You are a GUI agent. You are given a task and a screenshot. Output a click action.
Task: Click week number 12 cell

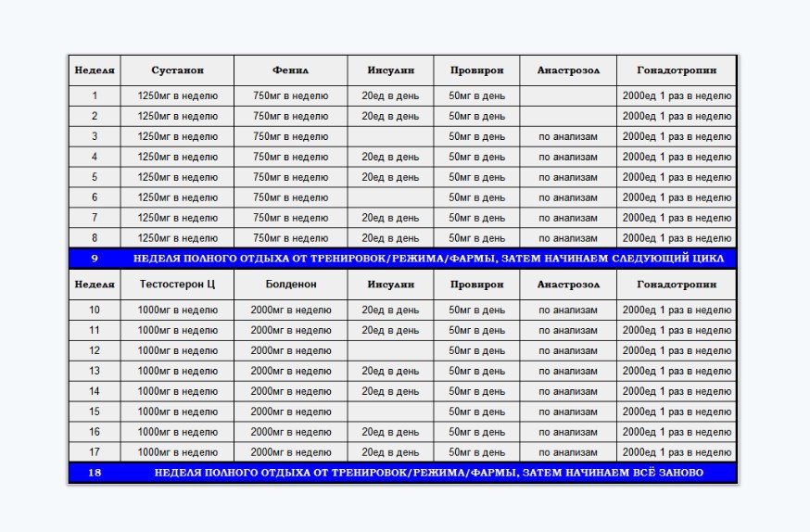pos(95,350)
